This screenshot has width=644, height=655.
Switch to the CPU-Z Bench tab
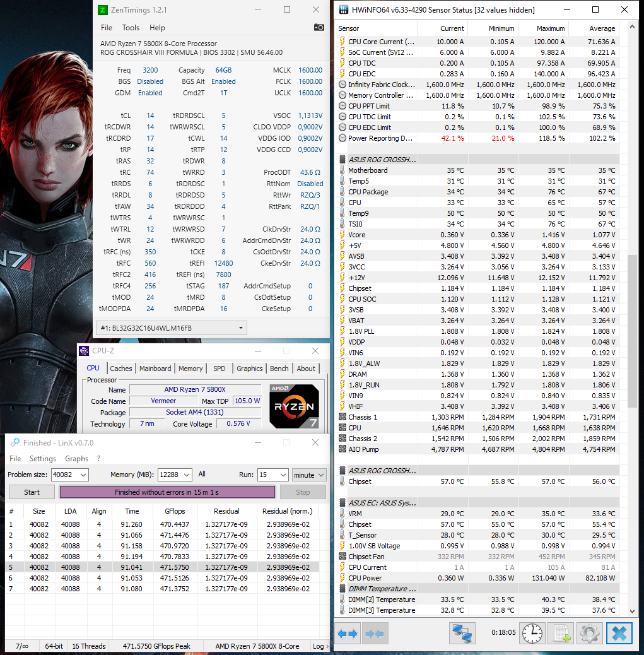[279, 369]
